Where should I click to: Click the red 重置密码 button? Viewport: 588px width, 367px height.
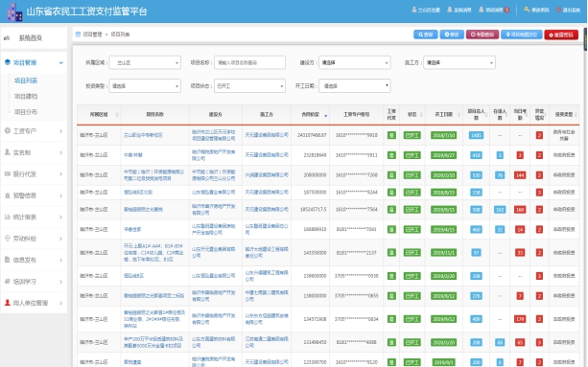[x=561, y=34]
